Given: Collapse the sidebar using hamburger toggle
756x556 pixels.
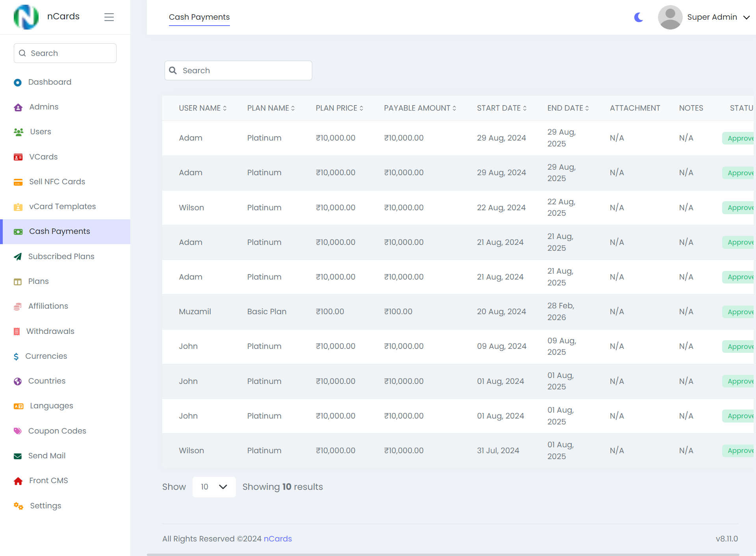Looking at the screenshot, I should pos(109,17).
